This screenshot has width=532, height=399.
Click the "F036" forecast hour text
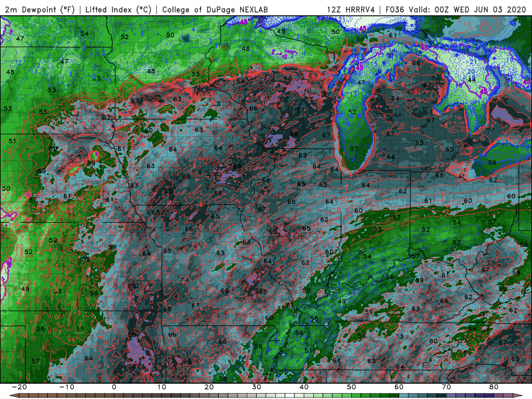pos(395,10)
